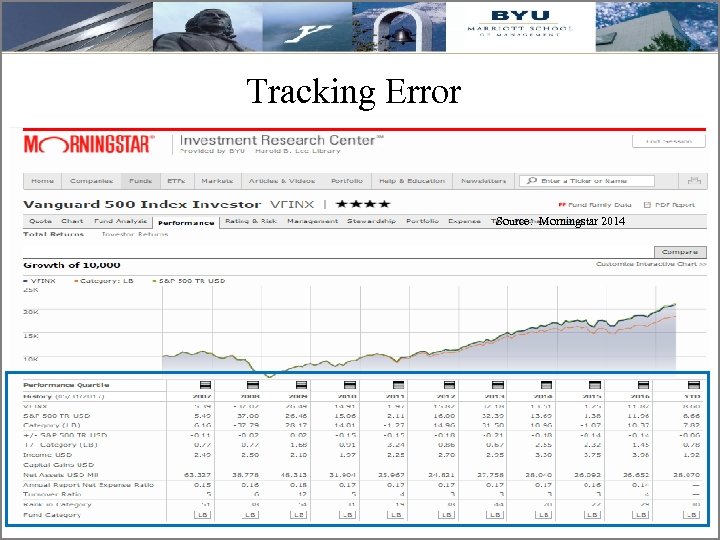
Task: Click the Fund Family Data red icon
Action: (561, 205)
